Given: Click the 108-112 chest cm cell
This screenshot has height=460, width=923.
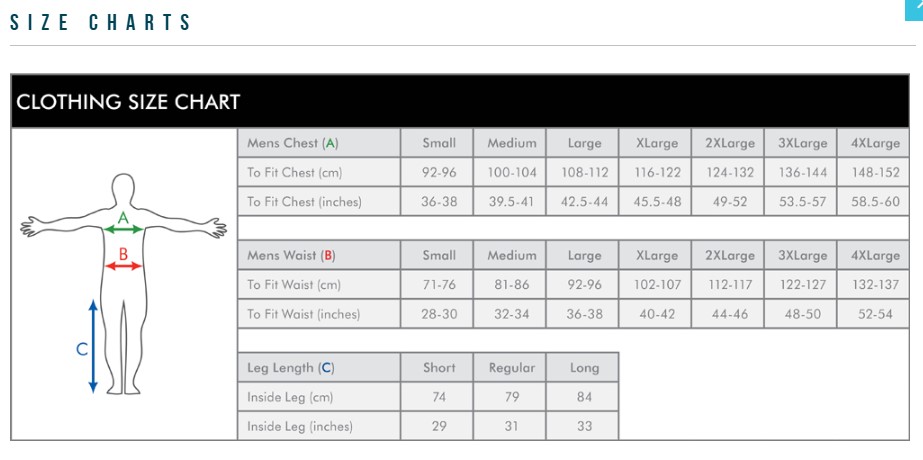Looking at the screenshot, I should (584, 172).
